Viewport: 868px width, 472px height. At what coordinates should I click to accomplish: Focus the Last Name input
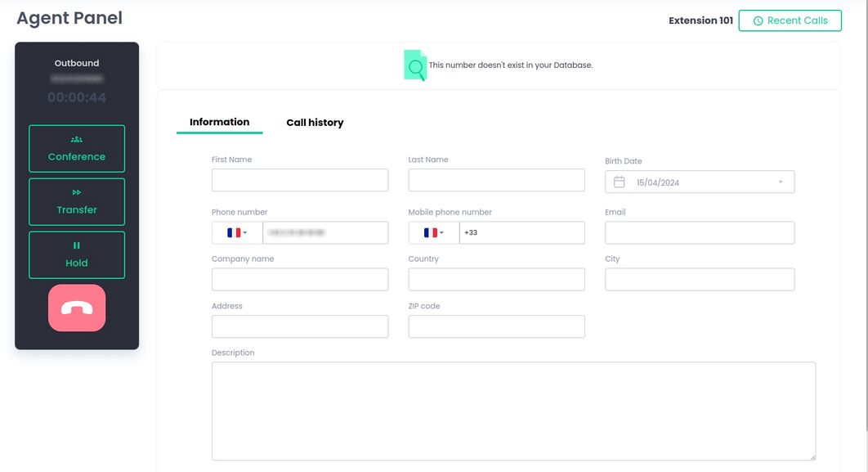[x=496, y=181]
